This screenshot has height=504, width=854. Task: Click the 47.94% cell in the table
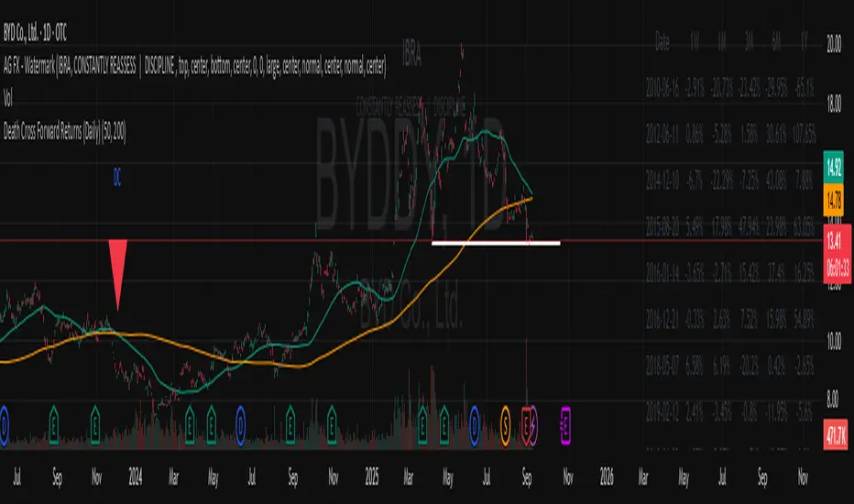coord(749,226)
